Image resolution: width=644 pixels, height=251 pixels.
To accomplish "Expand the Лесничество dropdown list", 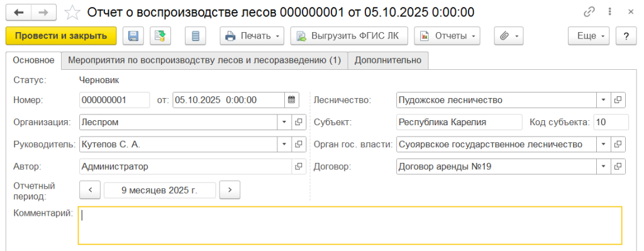I will 604,100.
